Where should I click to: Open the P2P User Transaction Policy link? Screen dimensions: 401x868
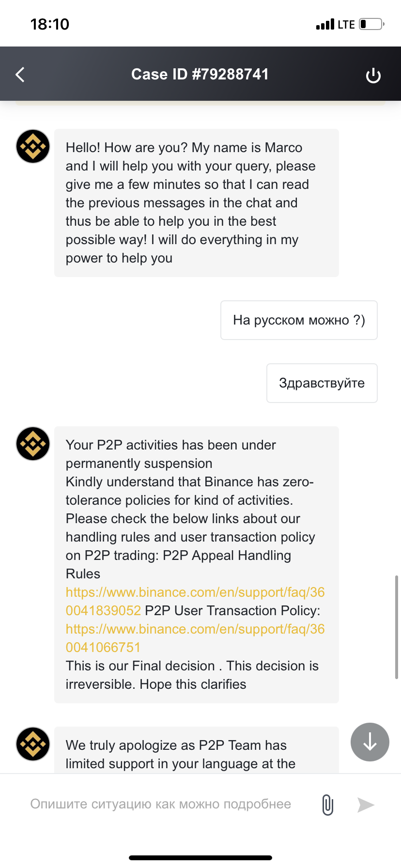click(195, 638)
